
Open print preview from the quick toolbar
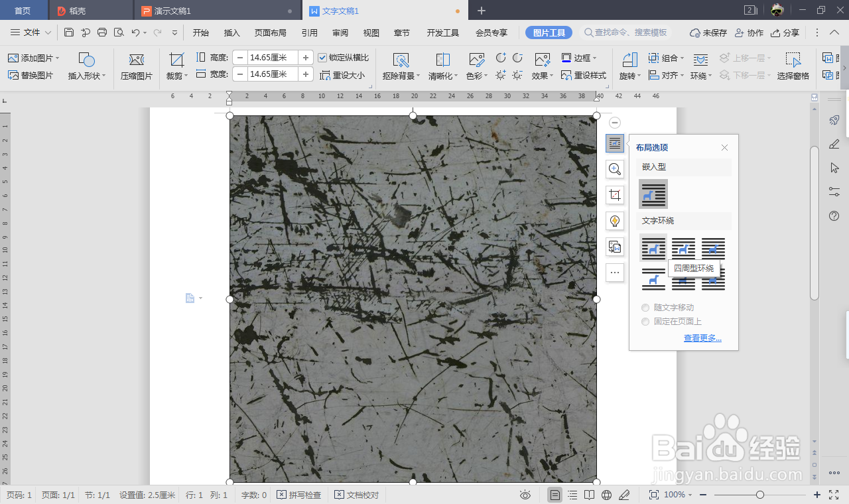[119, 32]
